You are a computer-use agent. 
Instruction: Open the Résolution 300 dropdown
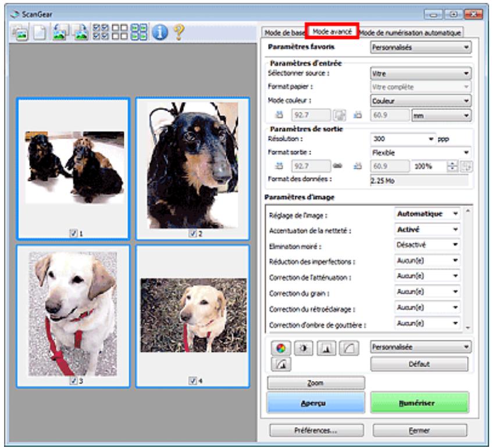pos(403,139)
